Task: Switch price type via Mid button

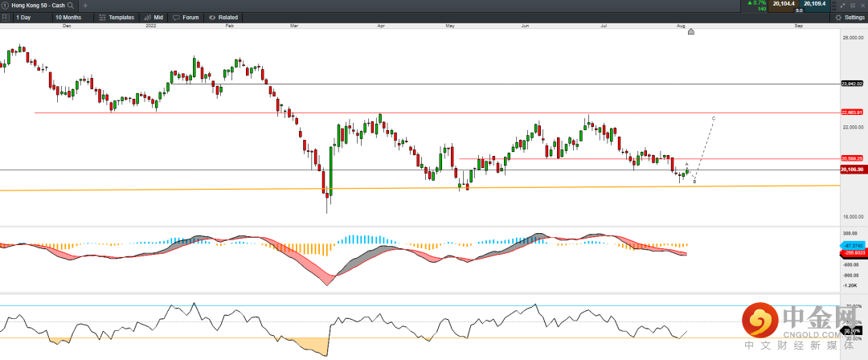Action: tap(154, 17)
